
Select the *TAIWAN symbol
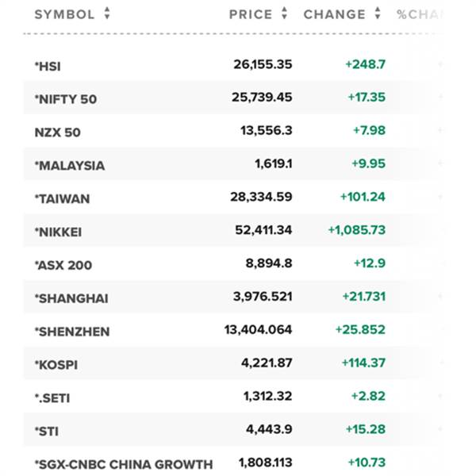tap(62, 199)
